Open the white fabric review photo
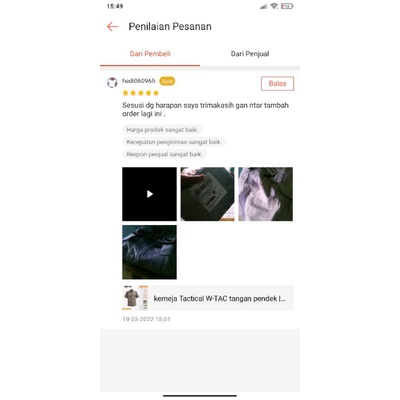The height and width of the screenshot is (400, 400). coord(265,194)
